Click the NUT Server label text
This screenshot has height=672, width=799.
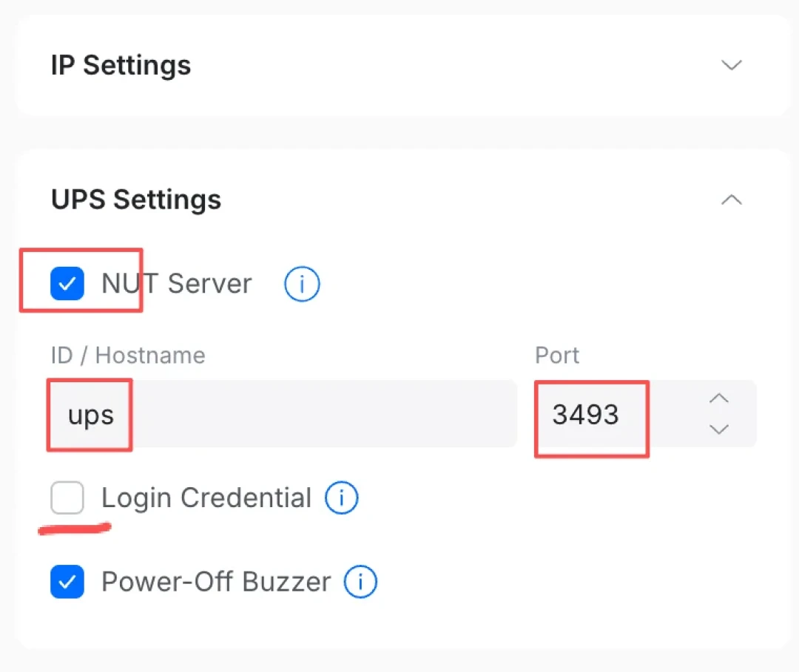(x=176, y=284)
